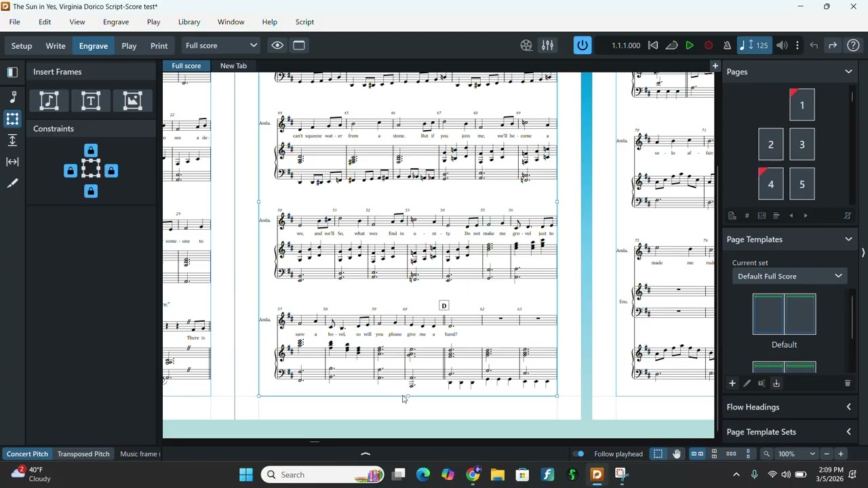Switch to the New Tab tab

pyautogui.click(x=233, y=66)
